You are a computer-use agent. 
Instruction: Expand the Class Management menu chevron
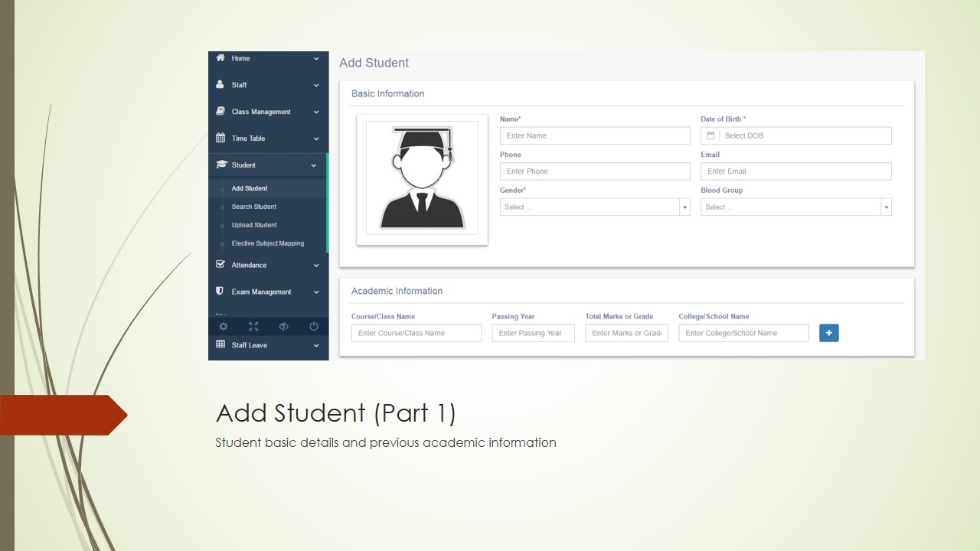click(x=316, y=112)
